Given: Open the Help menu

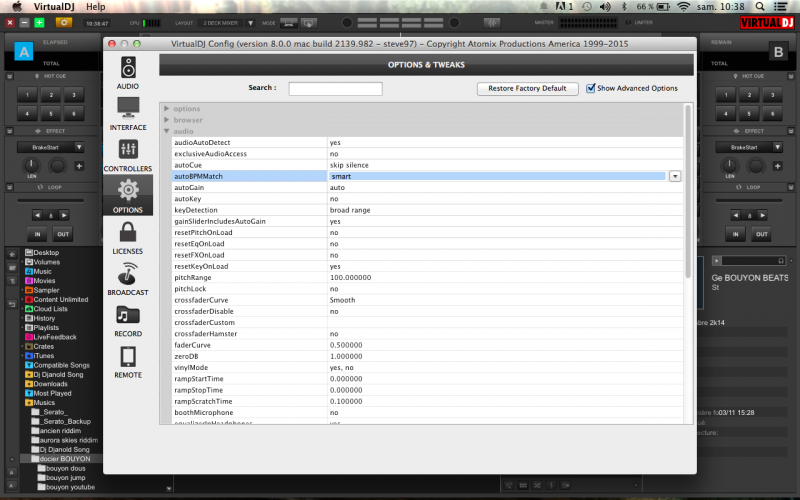Looking at the screenshot, I should 95,7.
